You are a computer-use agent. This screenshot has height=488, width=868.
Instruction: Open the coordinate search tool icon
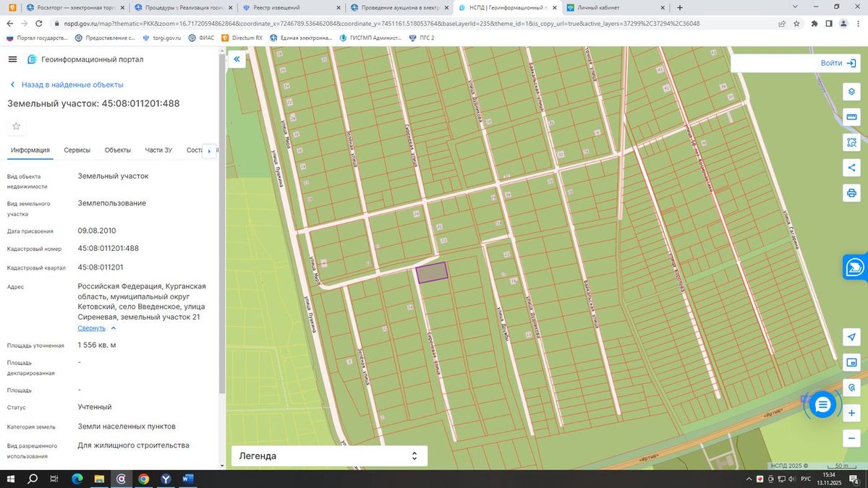click(852, 388)
